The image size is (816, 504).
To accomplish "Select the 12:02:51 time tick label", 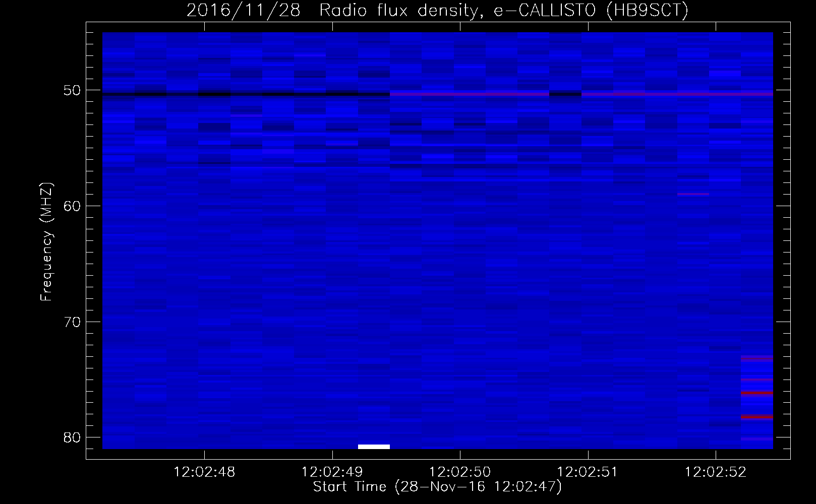I will (587, 472).
